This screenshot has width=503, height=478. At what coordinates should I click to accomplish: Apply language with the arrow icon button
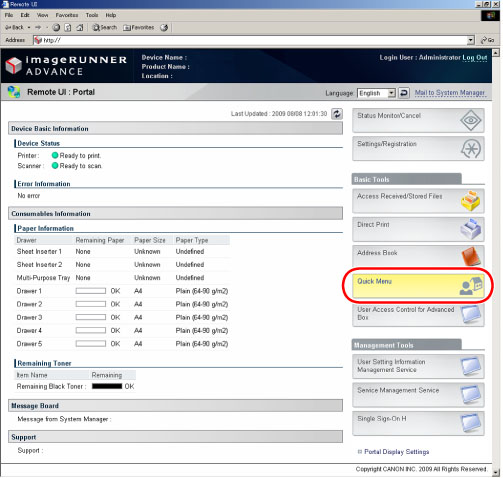pos(404,93)
